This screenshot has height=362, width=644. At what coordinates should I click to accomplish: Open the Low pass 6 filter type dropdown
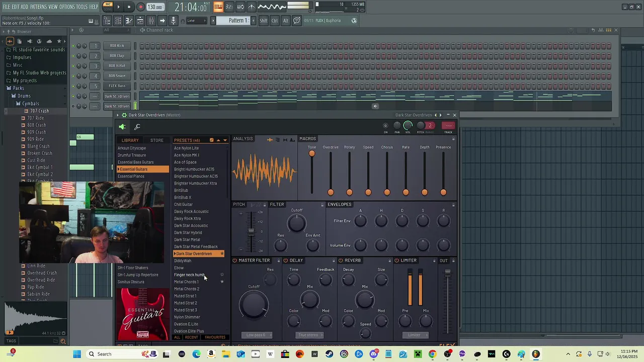[x=257, y=335]
